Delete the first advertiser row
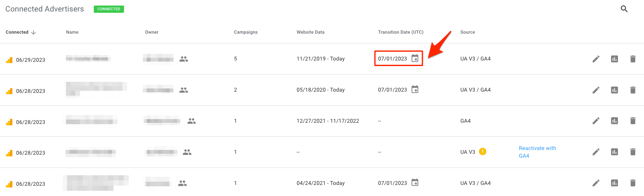Screen dimensions: 644x196 (632, 59)
